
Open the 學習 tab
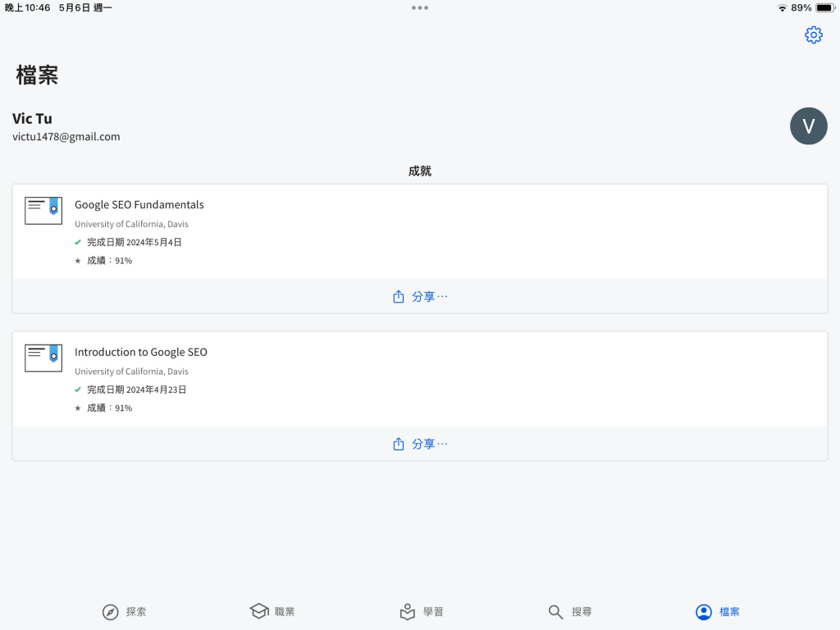point(422,611)
